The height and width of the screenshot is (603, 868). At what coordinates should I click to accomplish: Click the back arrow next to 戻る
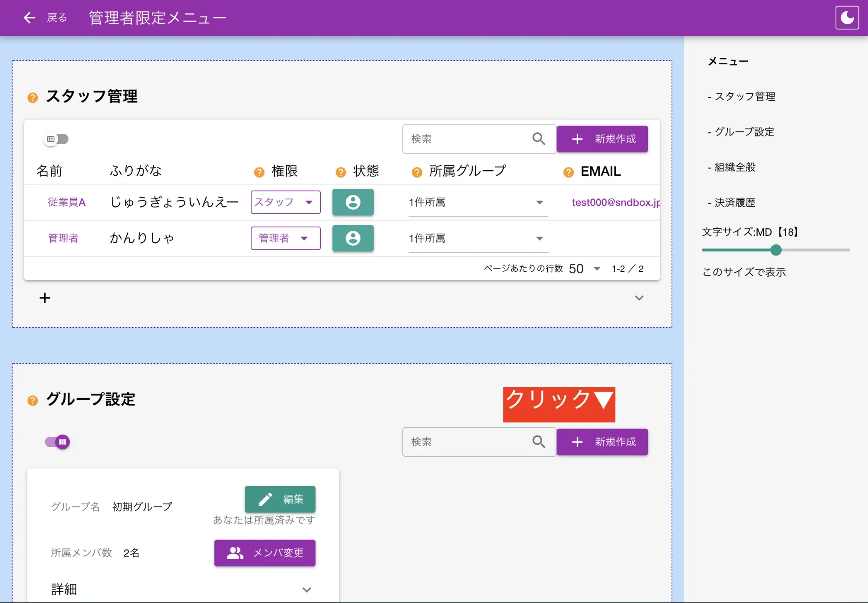[x=29, y=17]
